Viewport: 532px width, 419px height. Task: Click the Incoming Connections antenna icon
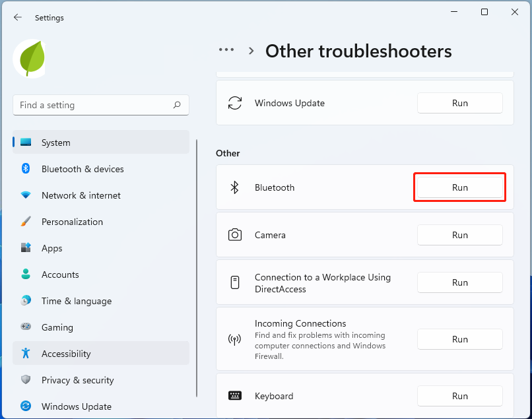click(x=235, y=339)
